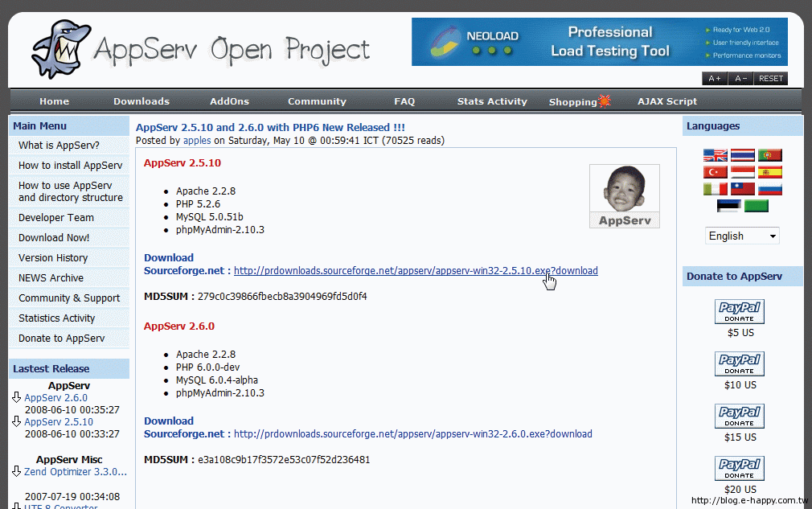Click the AppServ baby photo thumbnail
Viewport: 812px width, 509px height.
coord(625,196)
